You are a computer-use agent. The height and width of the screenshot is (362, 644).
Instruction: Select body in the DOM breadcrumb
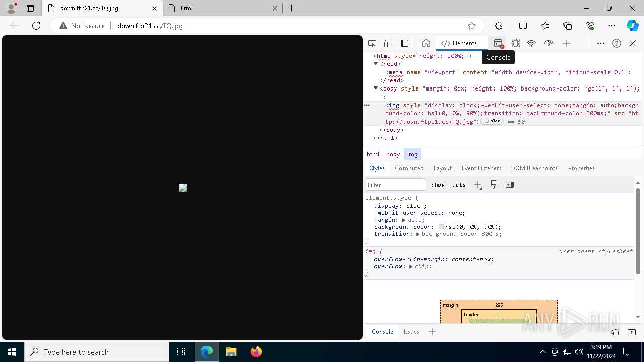[393, 154]
